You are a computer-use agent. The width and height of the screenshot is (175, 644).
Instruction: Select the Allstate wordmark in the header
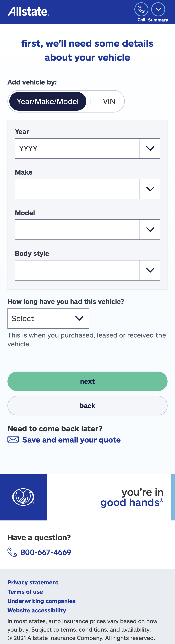[28, 11]
